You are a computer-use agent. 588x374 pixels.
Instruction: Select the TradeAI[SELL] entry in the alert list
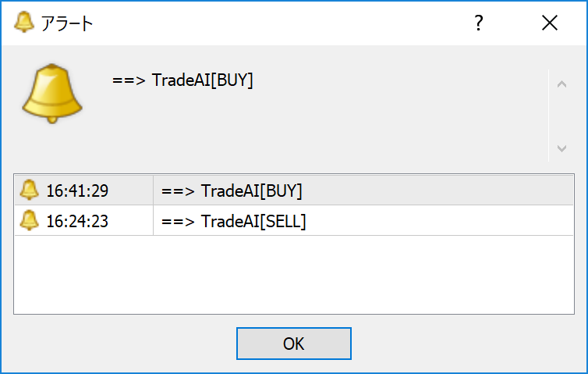pyautogui.click(x=234, y=222)
